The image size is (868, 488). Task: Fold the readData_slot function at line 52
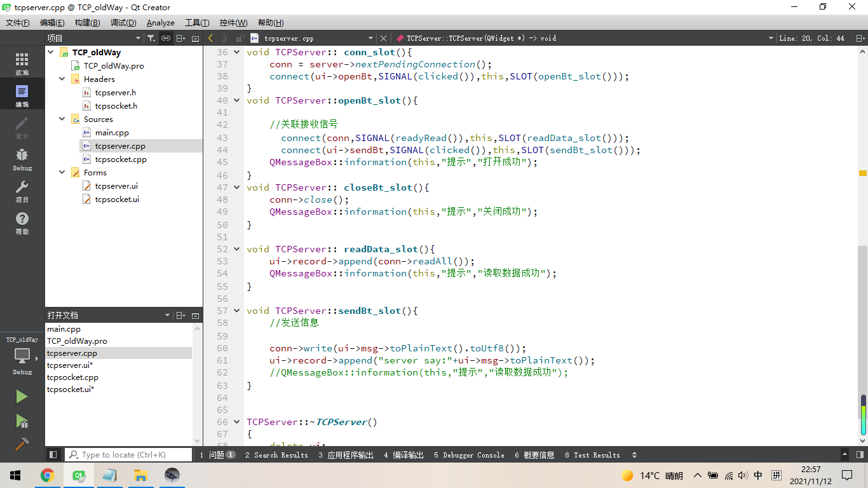[237, 249]
